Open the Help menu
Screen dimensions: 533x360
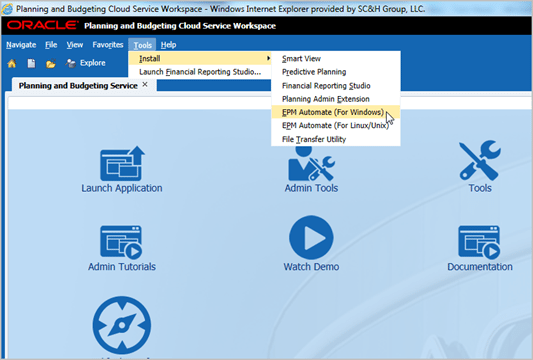tap(168, 45)
